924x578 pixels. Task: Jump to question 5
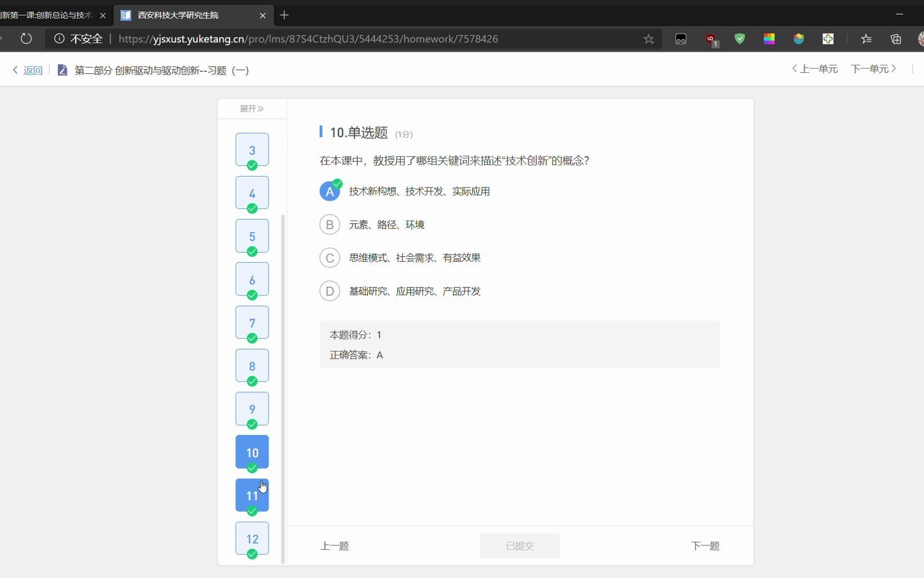252,236
